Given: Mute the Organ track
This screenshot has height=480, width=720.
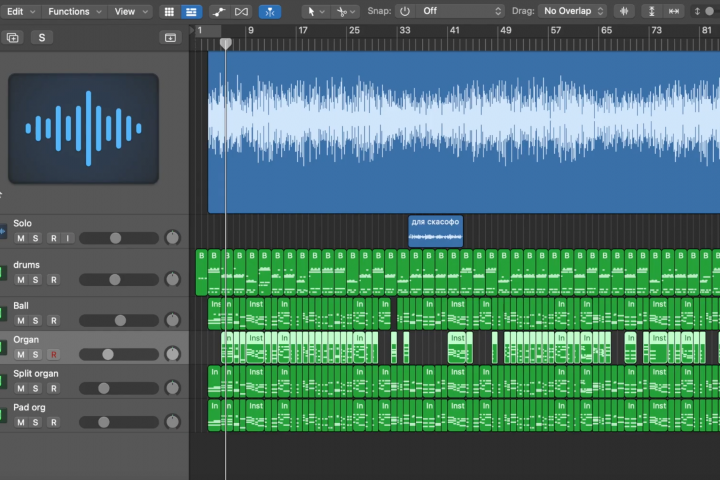Looking at the screenshot, I should [x=21, y=355].
